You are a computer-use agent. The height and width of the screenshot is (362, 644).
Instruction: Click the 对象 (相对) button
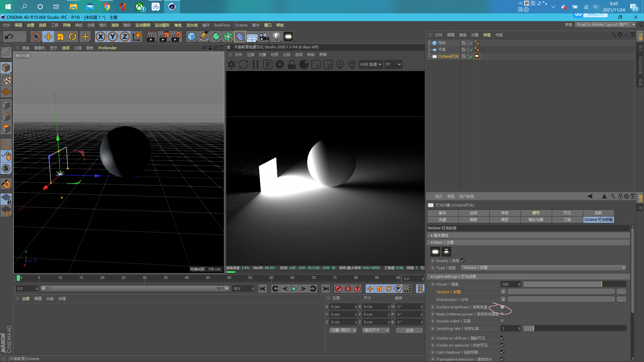coord(343,330)
